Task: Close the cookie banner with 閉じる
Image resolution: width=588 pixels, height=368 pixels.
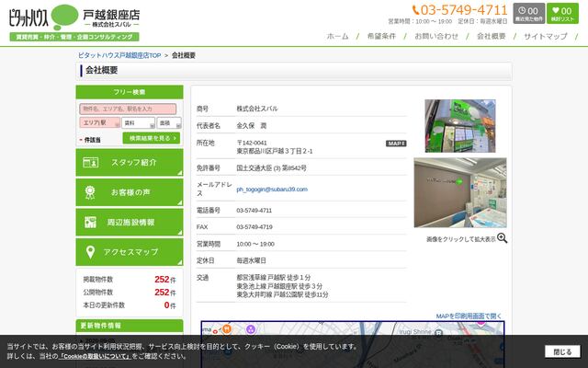Action: [x=562, y=351]
